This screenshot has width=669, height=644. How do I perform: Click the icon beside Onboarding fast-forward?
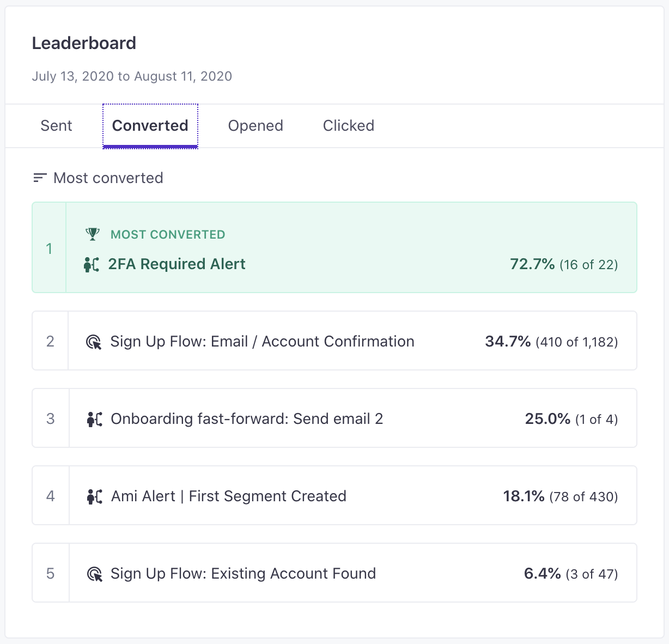[94, 419]
